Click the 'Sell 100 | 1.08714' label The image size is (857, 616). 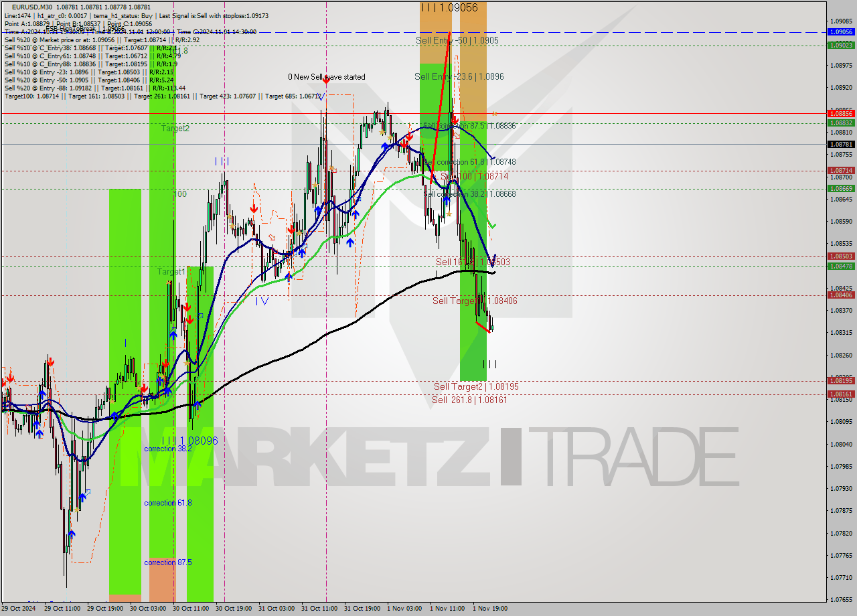pyautogui.click(x=474, y=176)
